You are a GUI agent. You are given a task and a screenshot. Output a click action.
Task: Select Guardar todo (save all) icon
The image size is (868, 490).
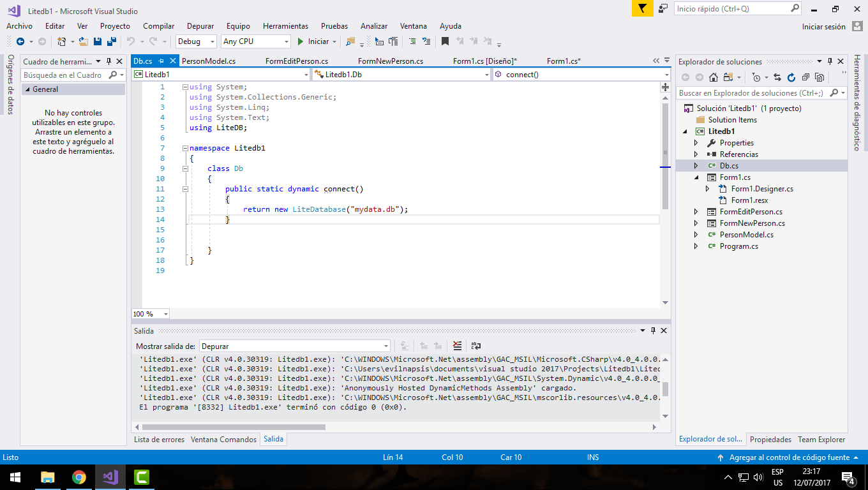tap(111, 41)
